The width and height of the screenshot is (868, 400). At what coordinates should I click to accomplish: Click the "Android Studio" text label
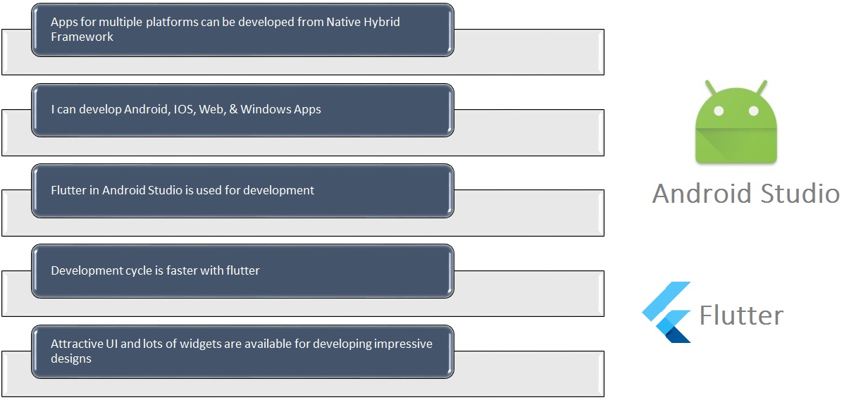(745, 193)
